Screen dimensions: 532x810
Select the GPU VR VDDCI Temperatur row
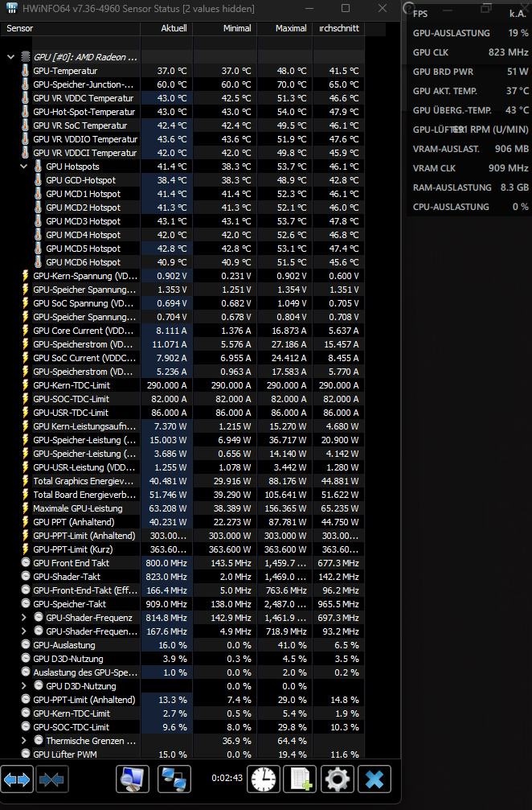pyautogui.click(x=182, y=153)
